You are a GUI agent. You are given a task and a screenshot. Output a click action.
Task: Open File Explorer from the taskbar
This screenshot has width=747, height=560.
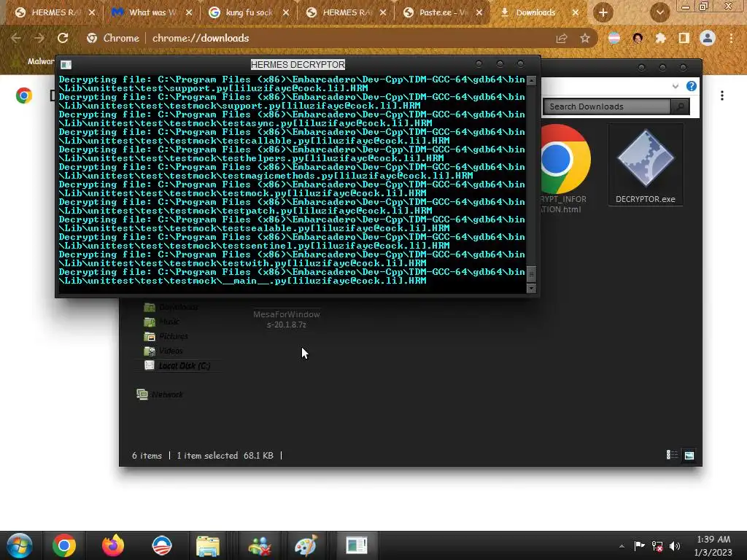coord(208,545)
